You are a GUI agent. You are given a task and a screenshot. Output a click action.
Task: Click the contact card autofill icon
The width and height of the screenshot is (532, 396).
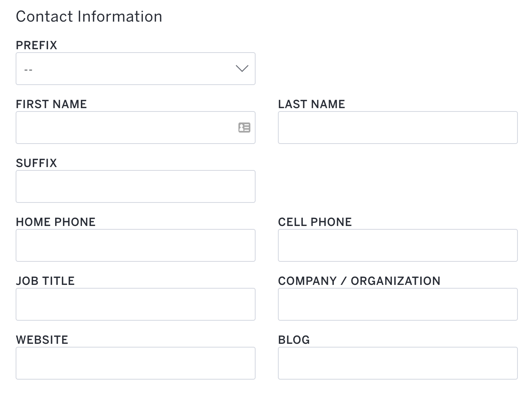pos(244,128)
